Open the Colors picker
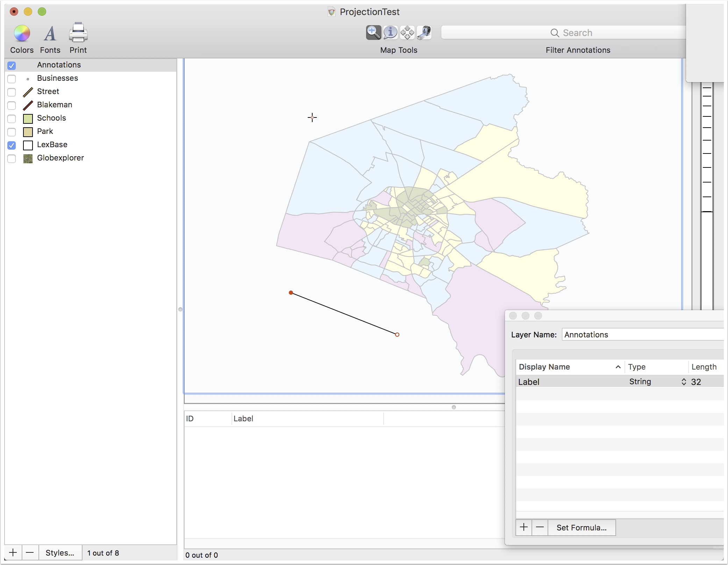728x565 pixels. pos(22,34)
